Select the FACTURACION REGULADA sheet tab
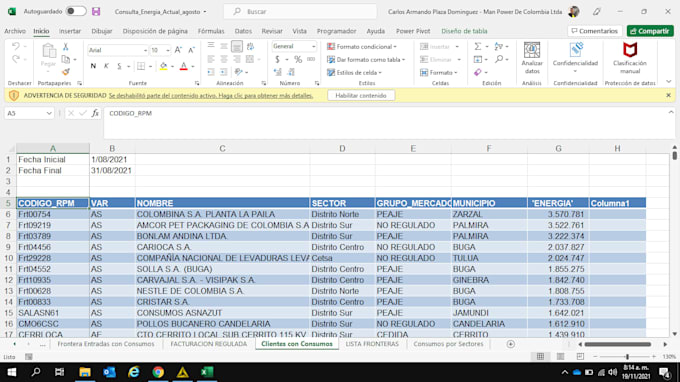680x382 pixels. click(209, 344)
